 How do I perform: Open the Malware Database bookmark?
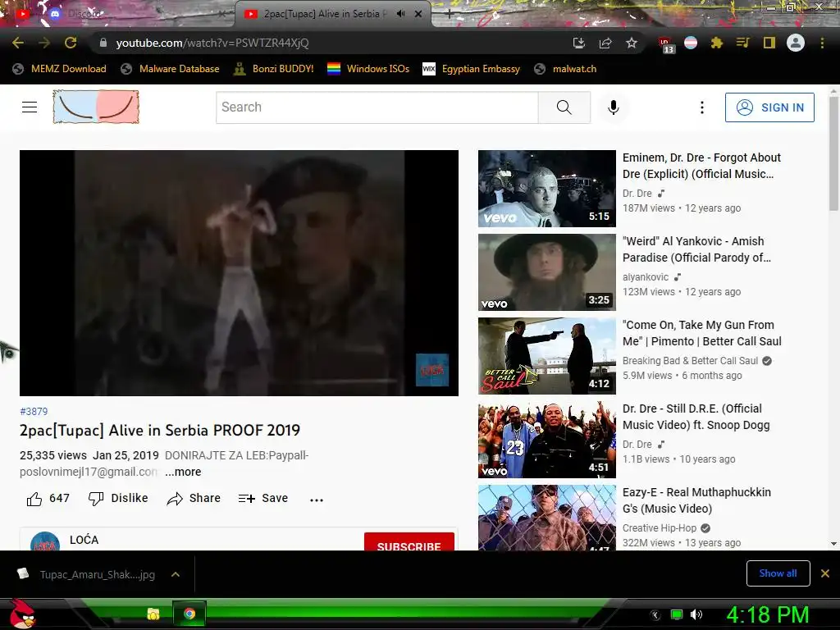coord(171,69)
